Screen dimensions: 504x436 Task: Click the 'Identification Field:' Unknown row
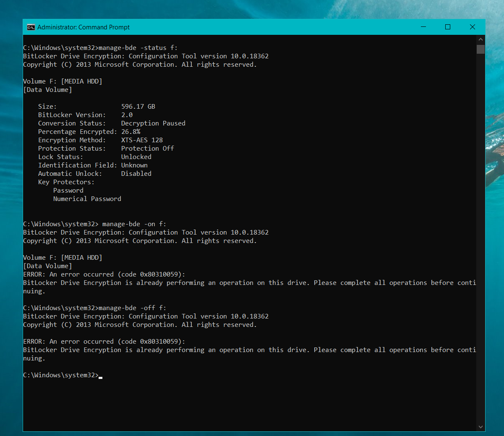coord(93,165)
